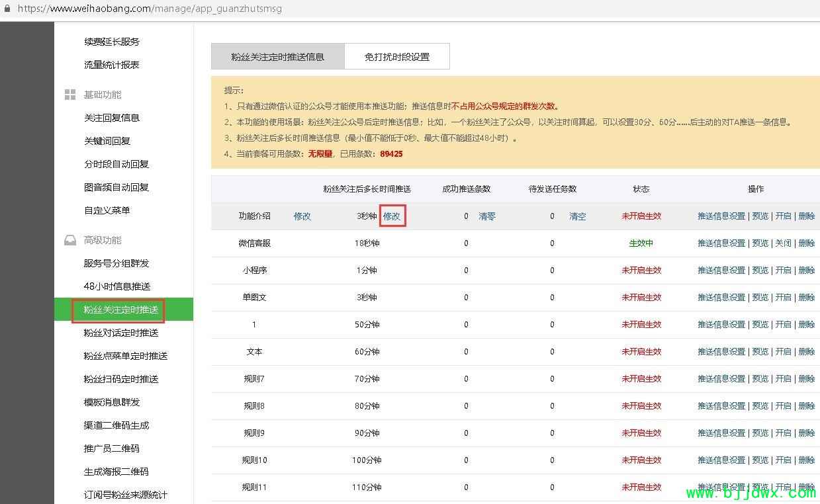
Task: Click 开启 in 功能介绍 row
Action: pyautogui.click(x=784, y=216)
